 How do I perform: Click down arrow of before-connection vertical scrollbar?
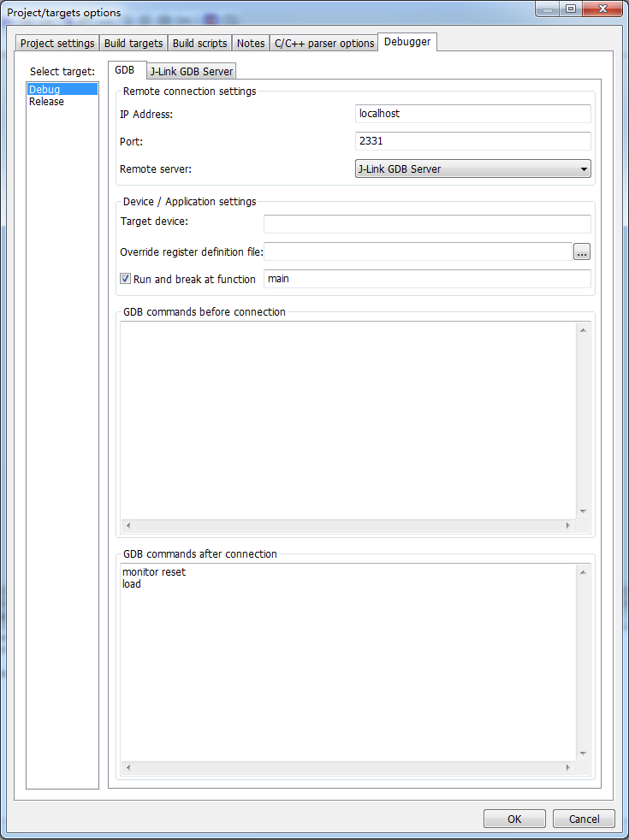click(583, 512)
